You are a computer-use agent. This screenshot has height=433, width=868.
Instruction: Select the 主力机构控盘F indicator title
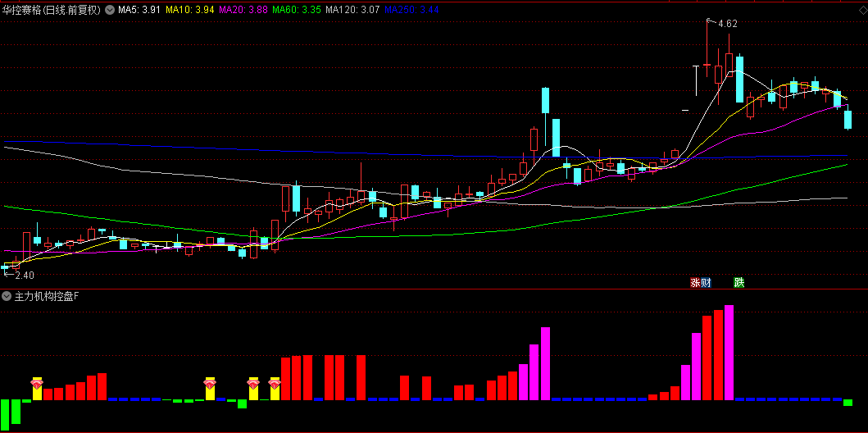tap(47, 296)
